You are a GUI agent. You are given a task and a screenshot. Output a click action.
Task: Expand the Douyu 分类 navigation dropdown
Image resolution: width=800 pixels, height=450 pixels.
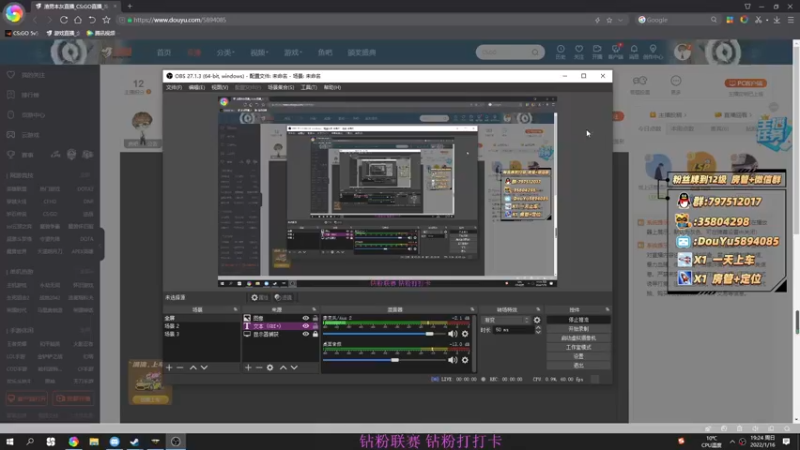pyautogui.click(x=226, y=52)
